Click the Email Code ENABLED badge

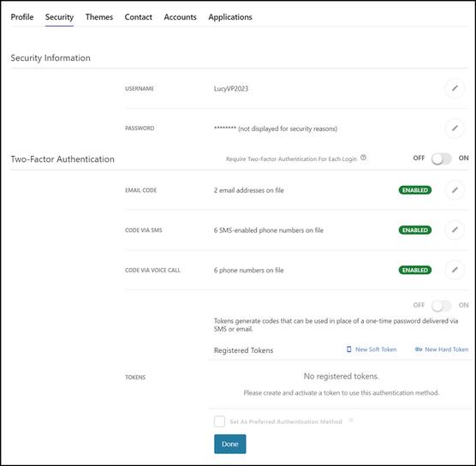click(415, 190)
